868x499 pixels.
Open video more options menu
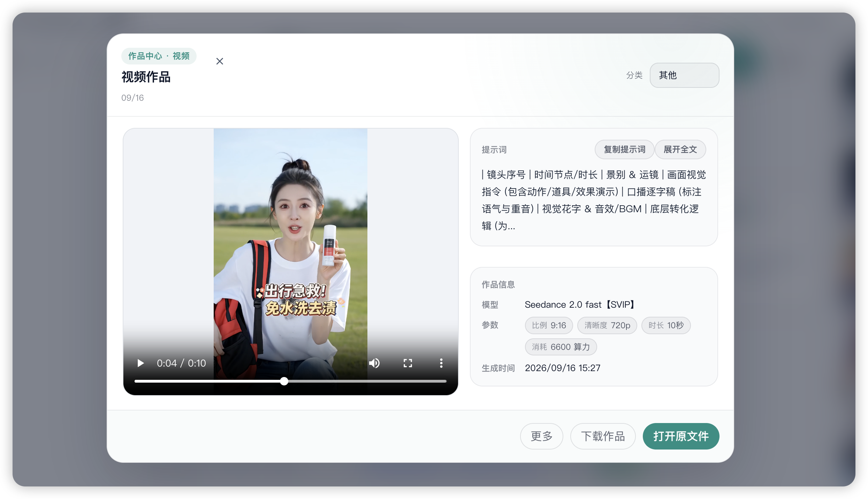pyautogui.click(x=441, y=363)
